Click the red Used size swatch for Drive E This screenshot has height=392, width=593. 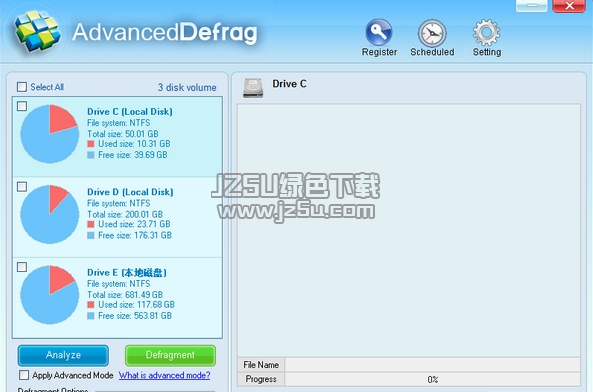[91, 305]
